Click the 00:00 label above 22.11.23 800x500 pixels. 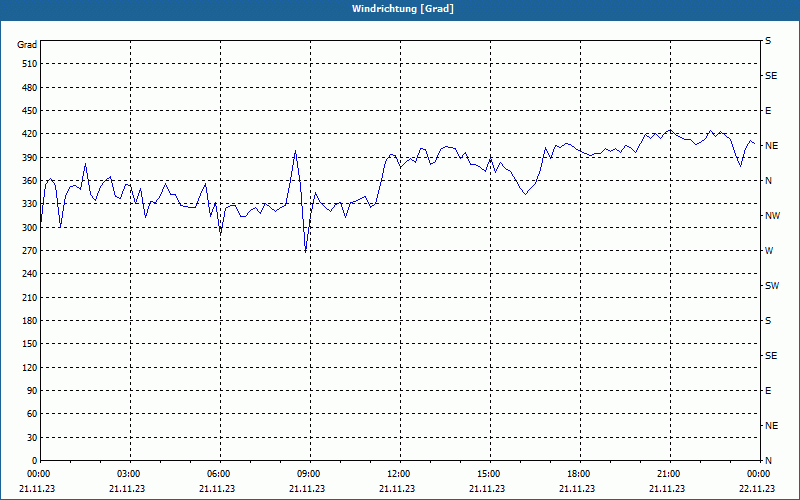point(759,474)
